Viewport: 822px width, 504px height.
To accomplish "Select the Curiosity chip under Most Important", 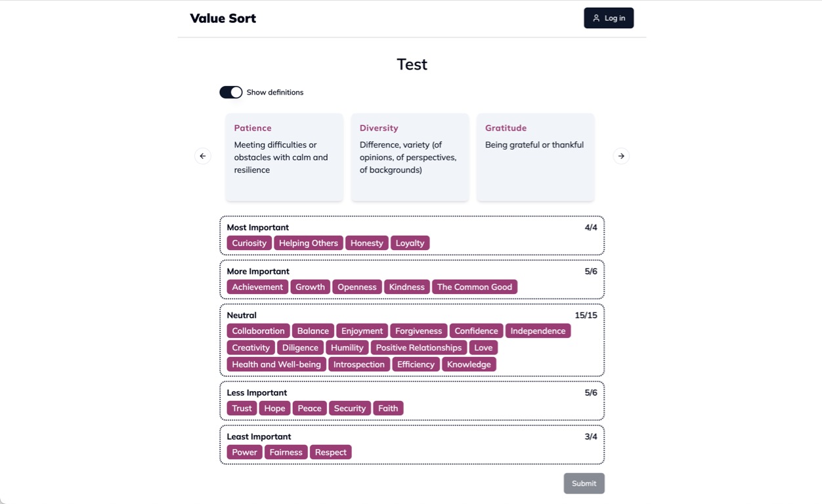I will tap(249, 243).
